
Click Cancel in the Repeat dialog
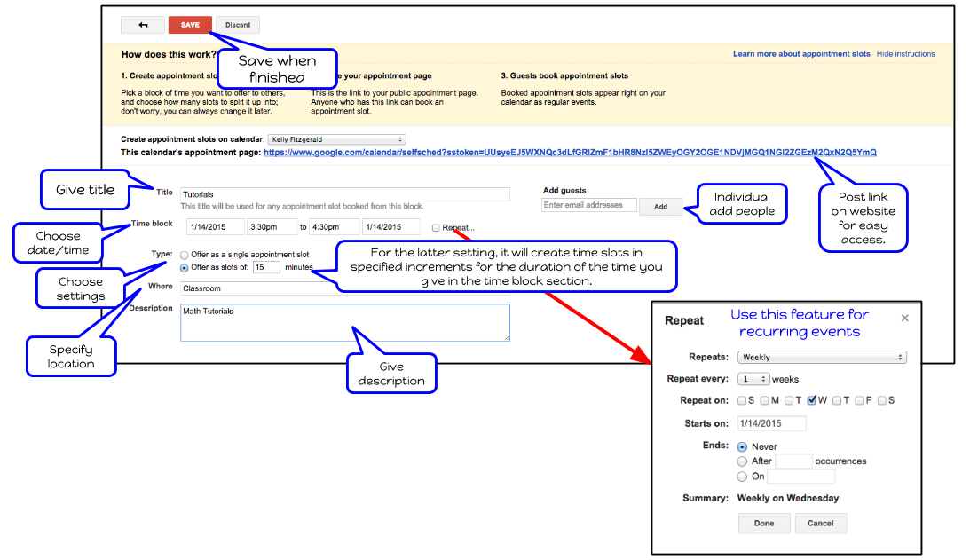pyautogui.click(x=820, y=524)
